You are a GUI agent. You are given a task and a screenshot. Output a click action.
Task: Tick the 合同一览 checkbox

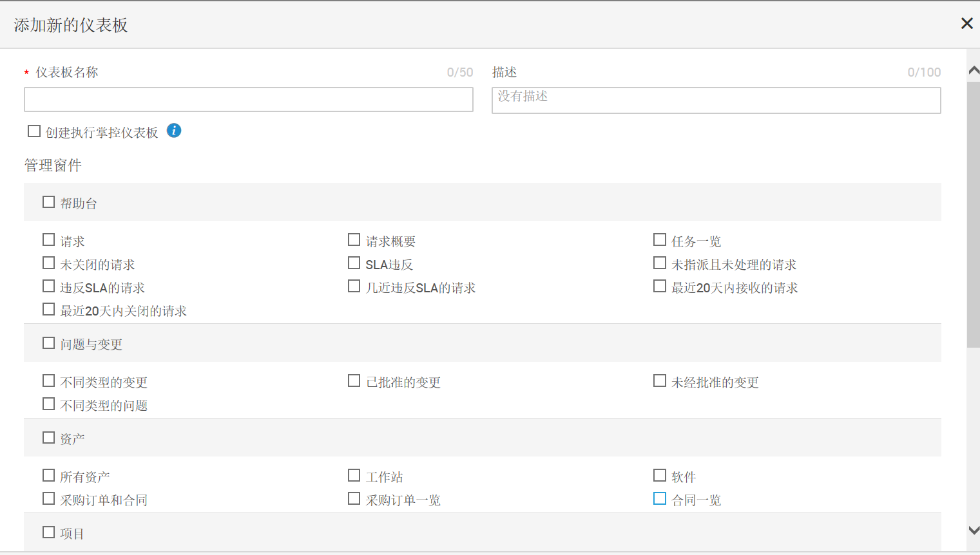point(659,499)
